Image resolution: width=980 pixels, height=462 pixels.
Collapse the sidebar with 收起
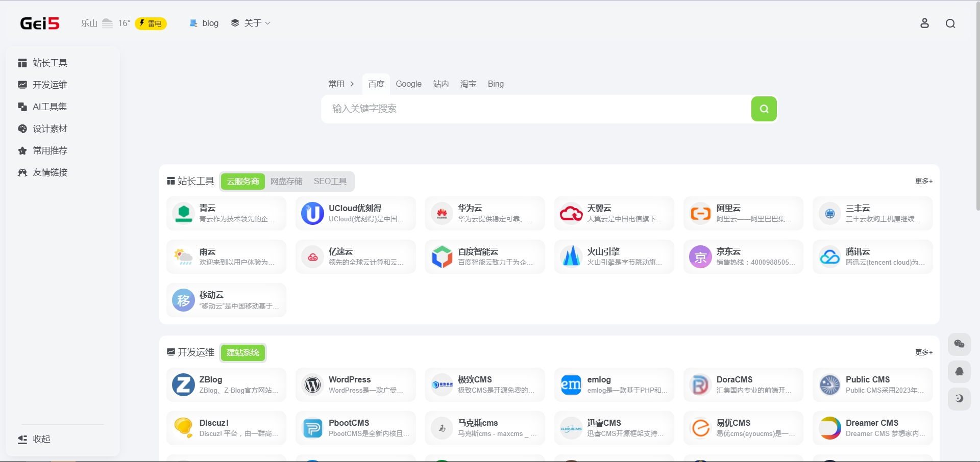tap(34, 439)
